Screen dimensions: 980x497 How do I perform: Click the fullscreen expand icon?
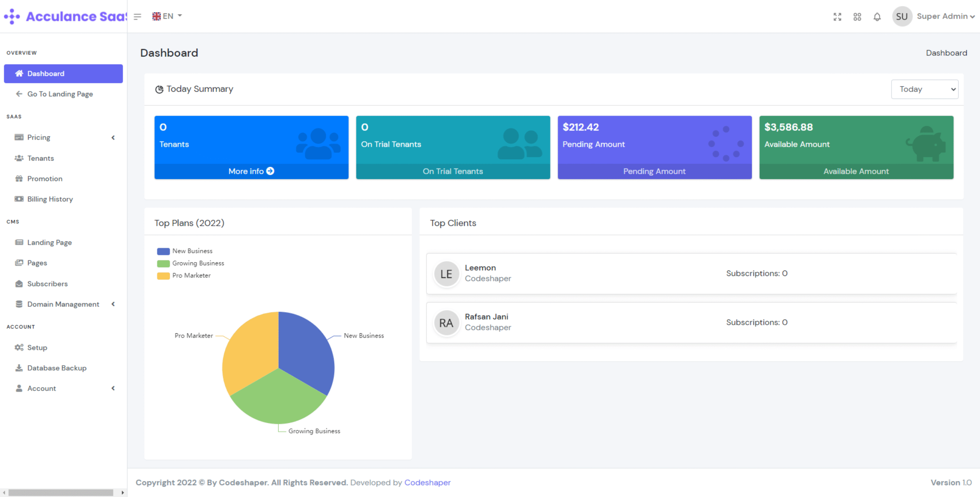tap(837, 16)
